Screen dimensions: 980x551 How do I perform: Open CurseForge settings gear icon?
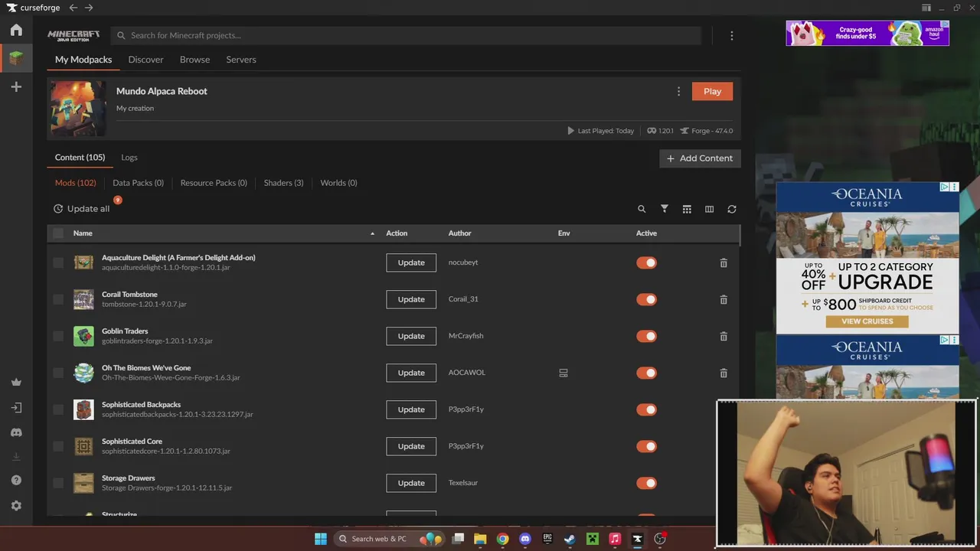click(x=16, y=506)
